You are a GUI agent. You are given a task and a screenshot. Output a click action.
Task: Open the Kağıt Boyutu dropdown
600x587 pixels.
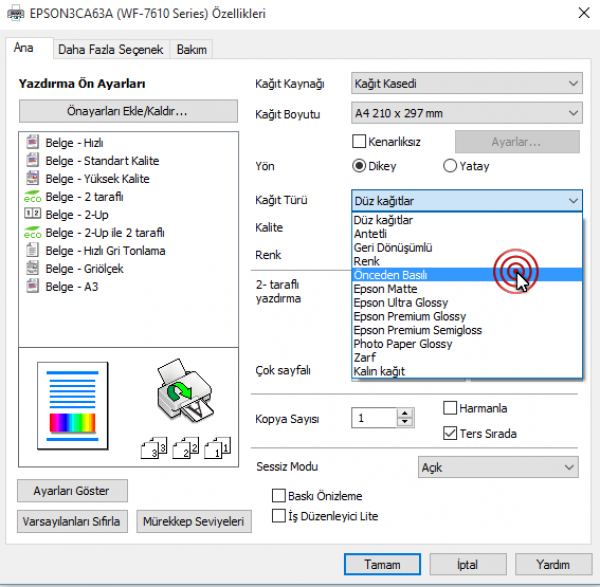click(467, 113)
